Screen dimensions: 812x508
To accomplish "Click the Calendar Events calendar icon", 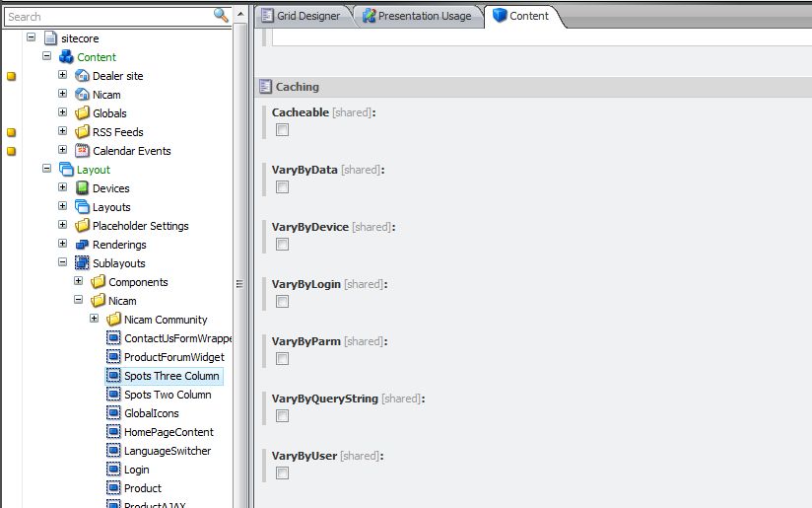I will 82,150.
